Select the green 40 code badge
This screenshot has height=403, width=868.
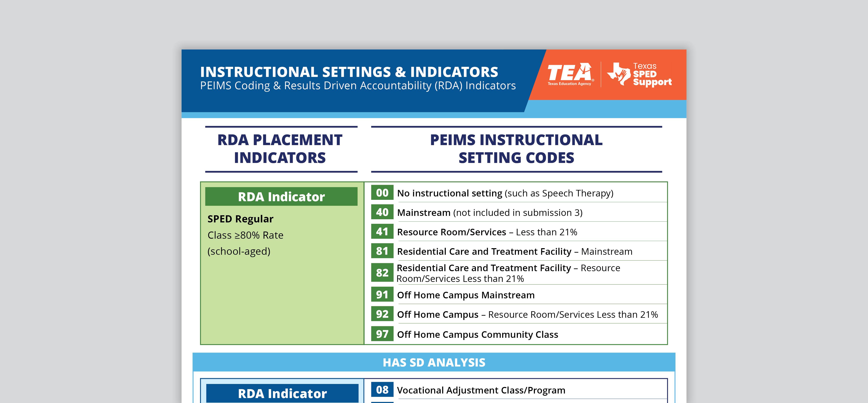382,213
